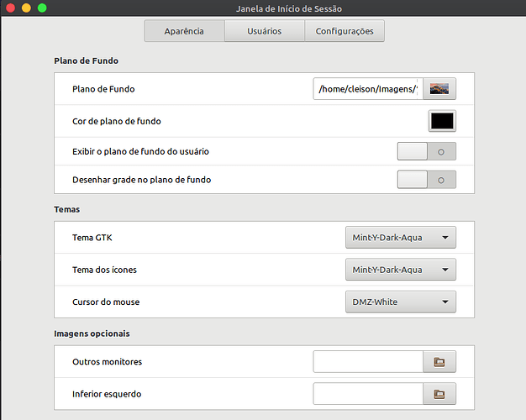This screenshot has width=526, height=420.
Task: Click the Outros monitores path field
Action: (368, 362)
